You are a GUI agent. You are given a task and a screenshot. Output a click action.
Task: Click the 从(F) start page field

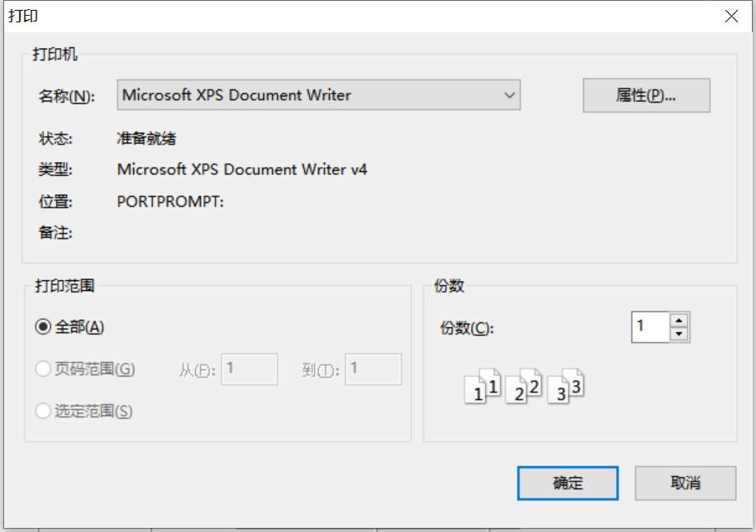249,369
